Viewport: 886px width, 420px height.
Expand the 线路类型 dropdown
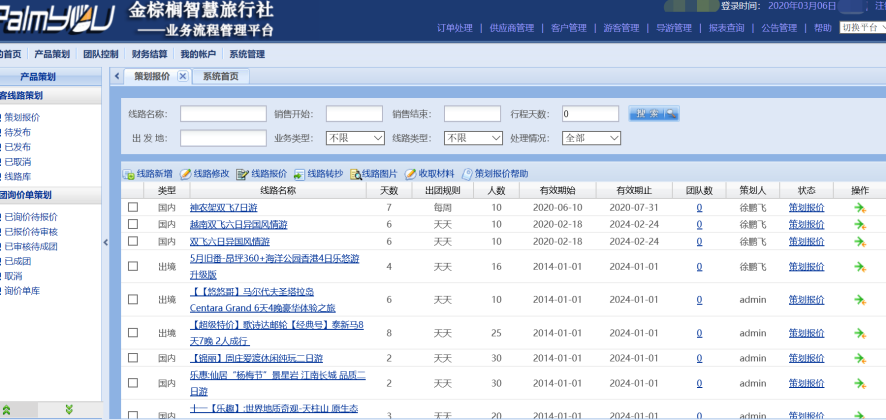coord(470,138)
